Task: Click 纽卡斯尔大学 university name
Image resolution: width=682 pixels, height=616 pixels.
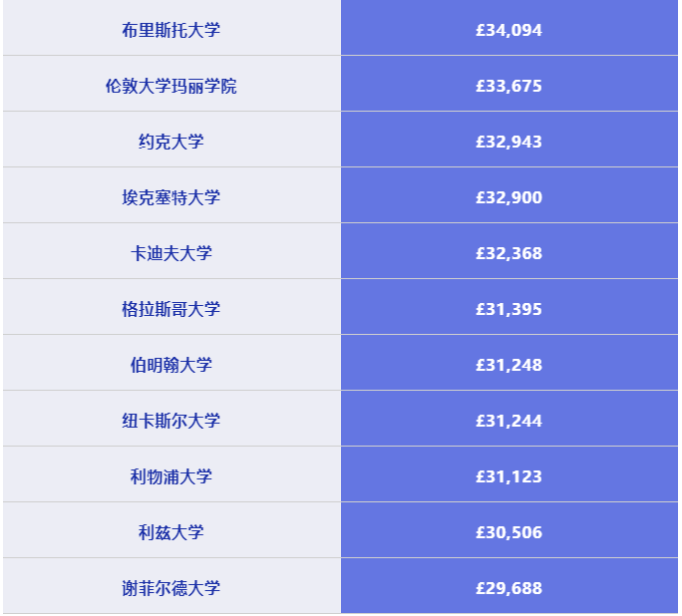Action: coord(171,421)
